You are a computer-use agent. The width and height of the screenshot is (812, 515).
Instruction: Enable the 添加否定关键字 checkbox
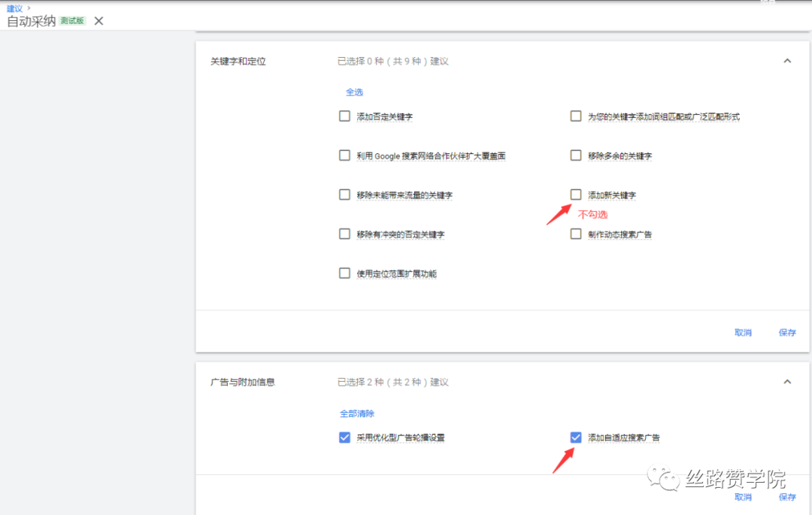344,116
